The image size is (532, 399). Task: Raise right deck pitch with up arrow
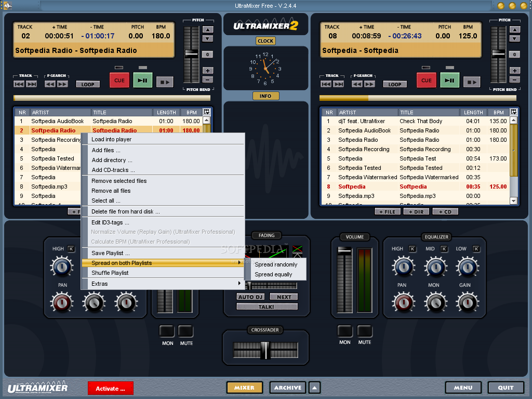pos(515,30)
